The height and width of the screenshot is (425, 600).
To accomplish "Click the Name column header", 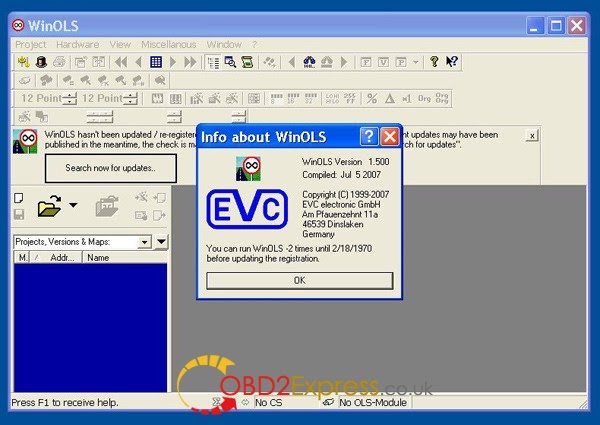I will click(126, 258).
